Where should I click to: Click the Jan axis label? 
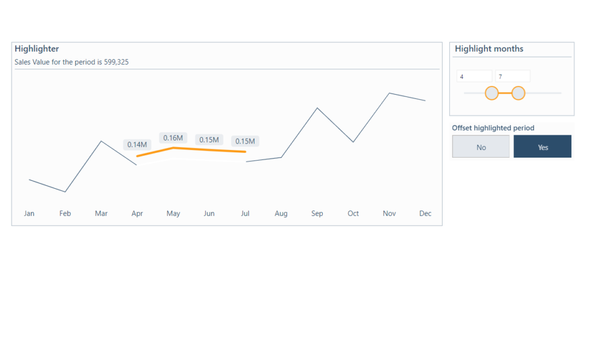pos(29,213)
